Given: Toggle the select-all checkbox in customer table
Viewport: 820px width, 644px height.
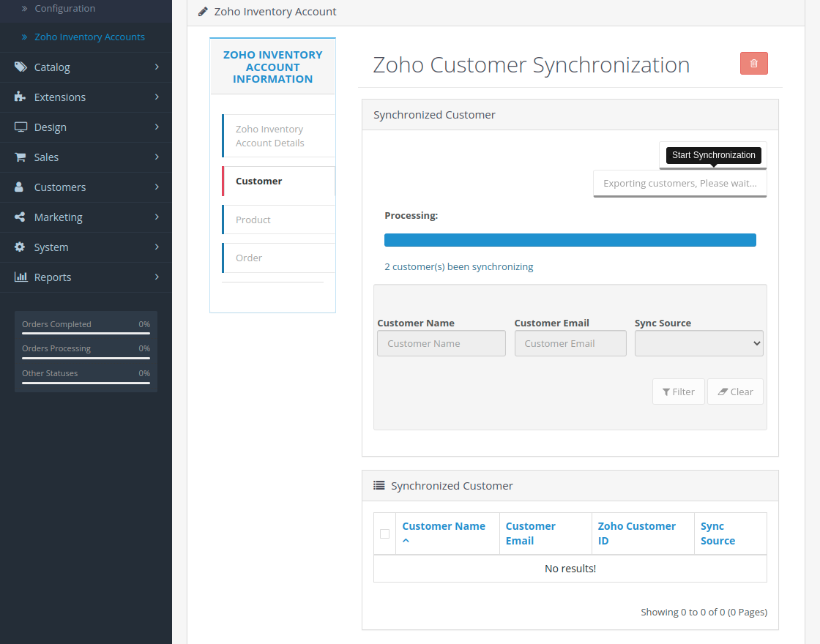Looking at the screenshot, I should [x=384, y=533].
